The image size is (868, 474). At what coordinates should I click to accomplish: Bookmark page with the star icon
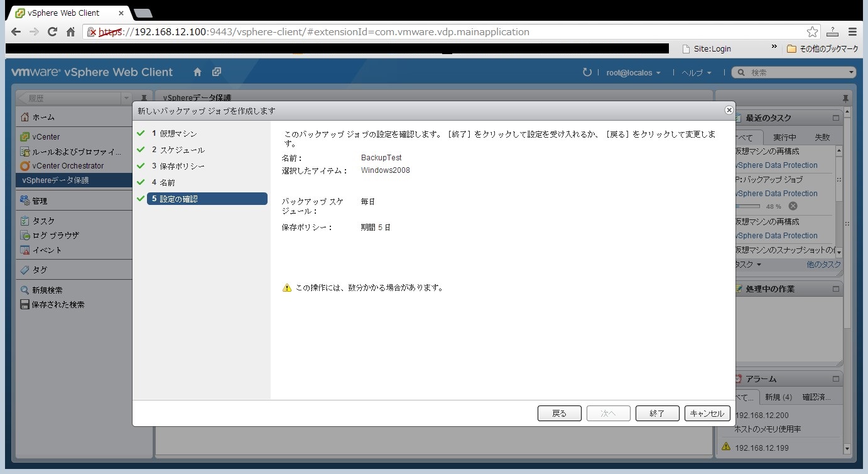[x=812, y=31]
